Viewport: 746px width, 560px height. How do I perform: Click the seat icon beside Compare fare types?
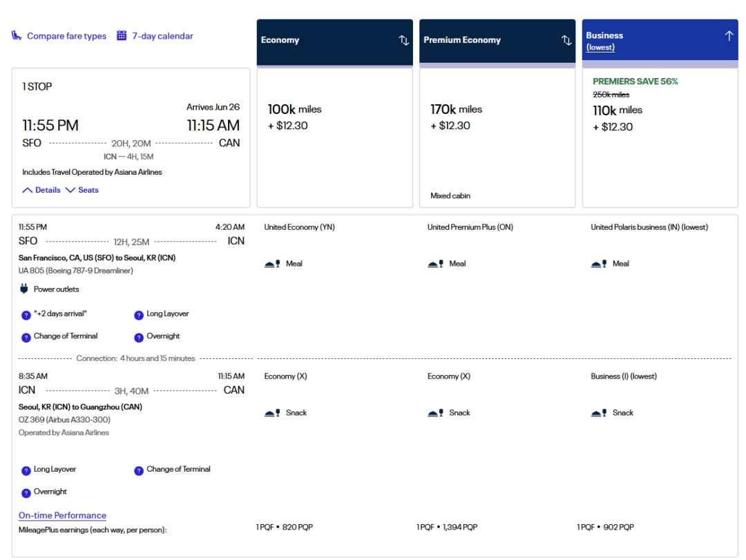[x=17, y=36]
